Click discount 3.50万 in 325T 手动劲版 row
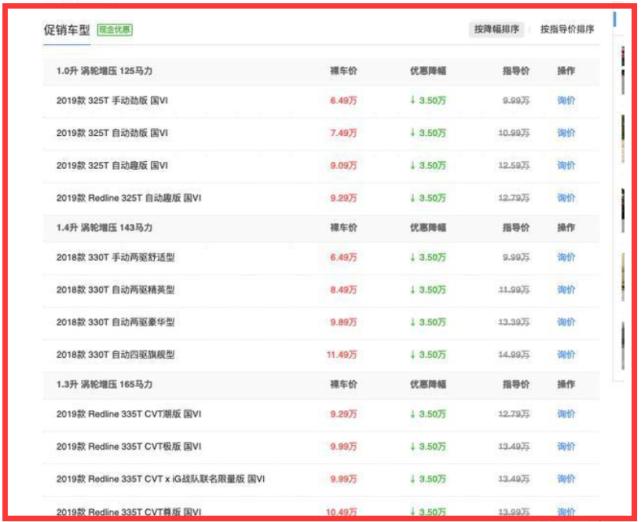 (x=428, y=101)
